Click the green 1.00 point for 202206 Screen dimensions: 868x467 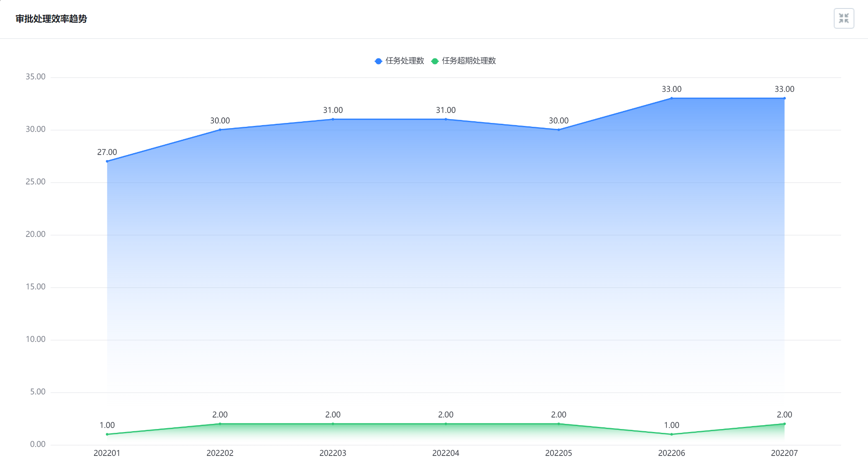(672, 434)
